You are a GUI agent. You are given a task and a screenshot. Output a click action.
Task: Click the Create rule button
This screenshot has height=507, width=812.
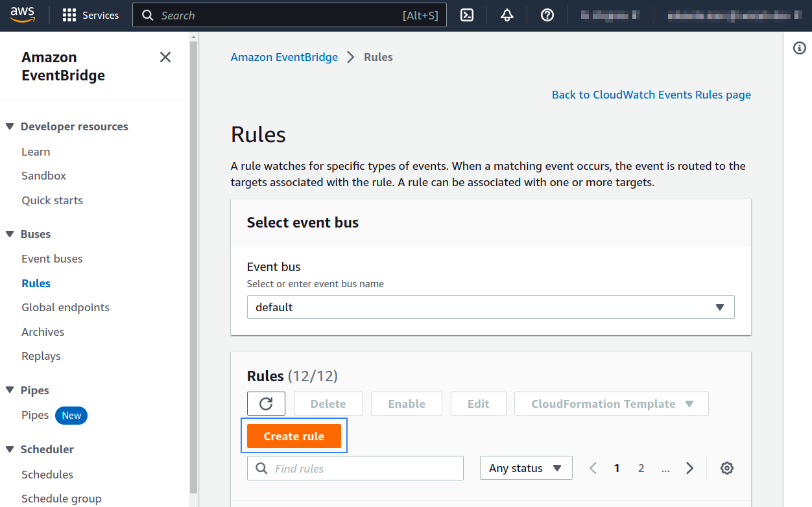click(294, 436)
